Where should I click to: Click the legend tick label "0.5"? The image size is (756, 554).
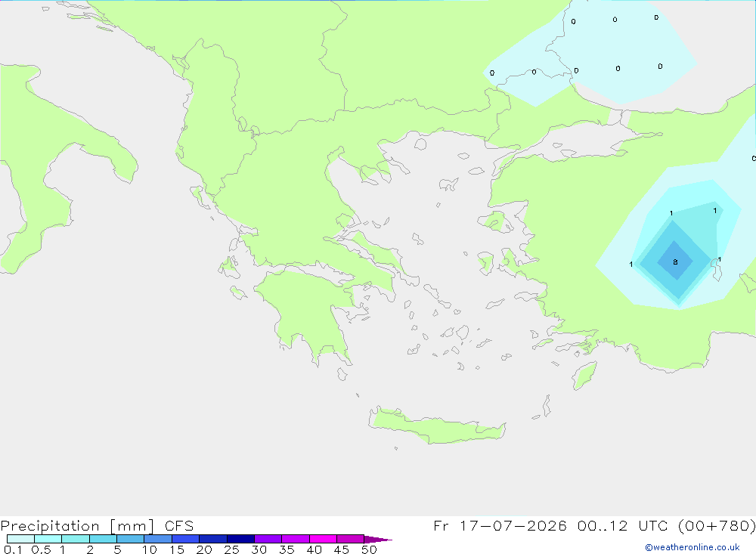click(41, 549)
